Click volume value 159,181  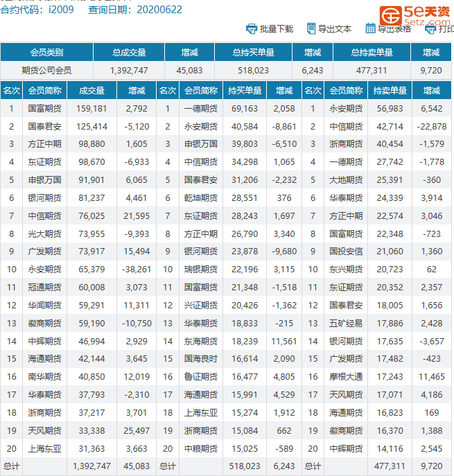pos(91,108)
